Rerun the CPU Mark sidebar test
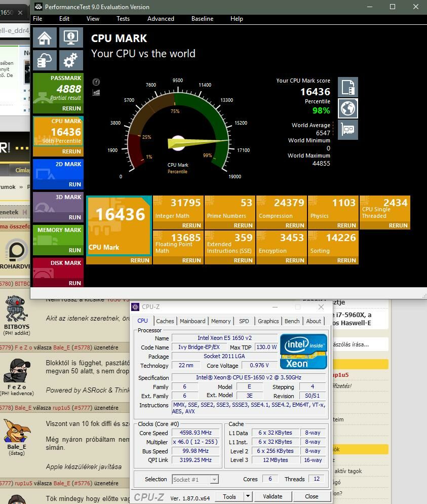427x504 pixels. [71, 151]
